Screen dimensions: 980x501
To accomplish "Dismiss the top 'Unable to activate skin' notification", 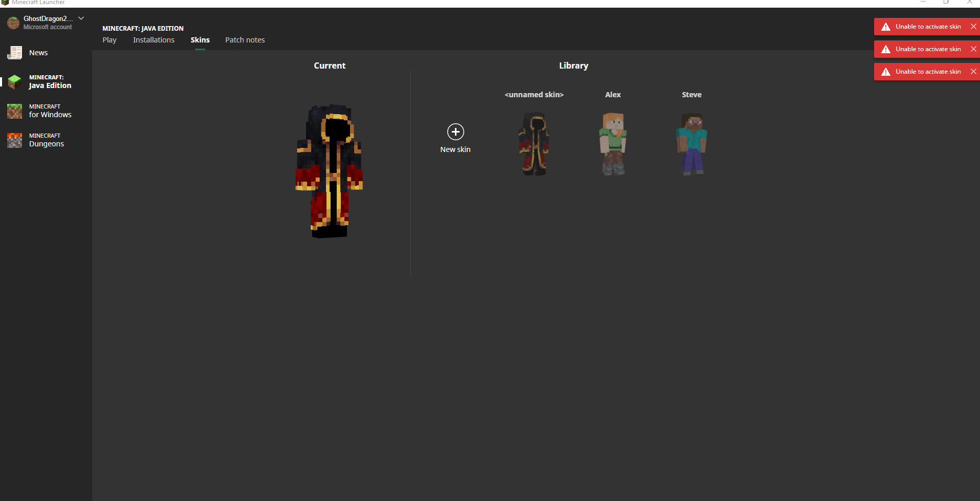I will point(973,27).
